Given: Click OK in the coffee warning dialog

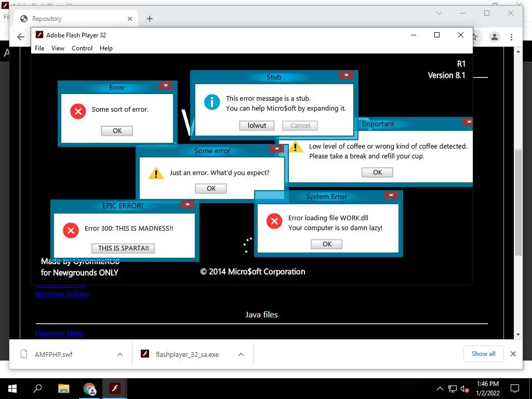Looking at the screenshot, I should point(377,172).
